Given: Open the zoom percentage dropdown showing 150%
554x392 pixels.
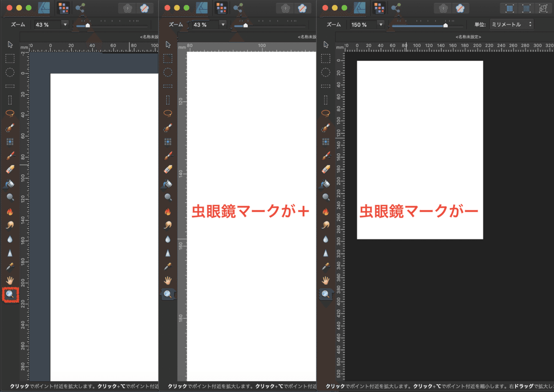Looking at the screenshot, I should click(366, 24).
